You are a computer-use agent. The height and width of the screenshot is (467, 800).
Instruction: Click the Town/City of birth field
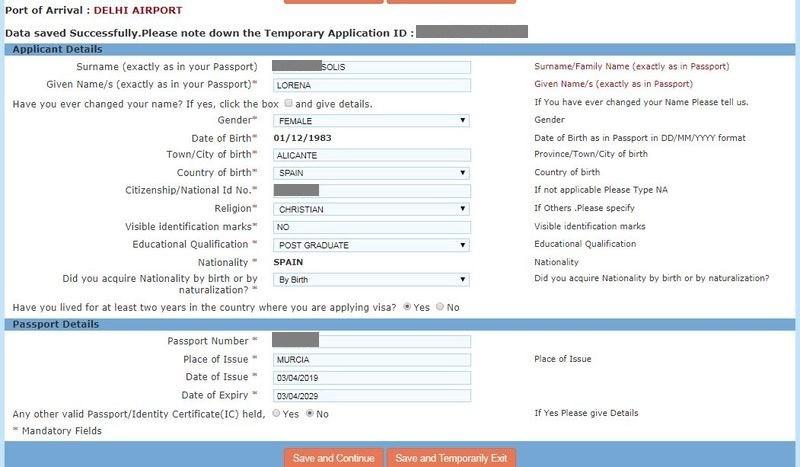pos(371,156)
